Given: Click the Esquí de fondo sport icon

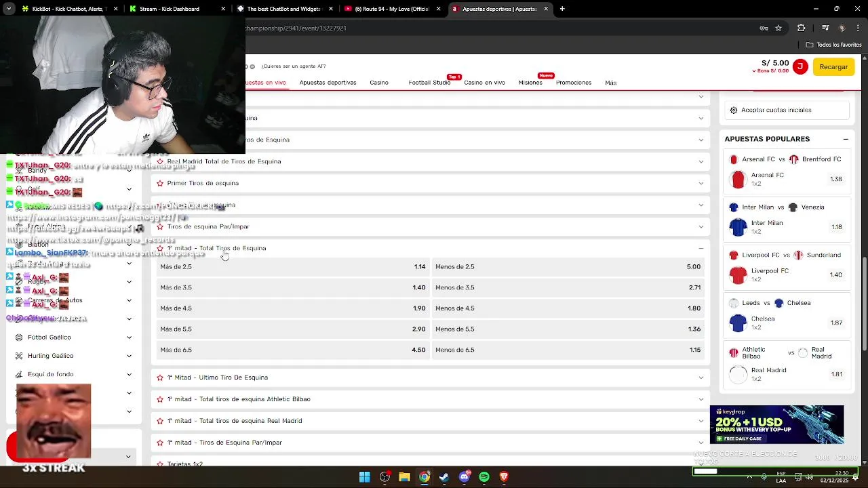Looking at the screenshot, I should point(19,374).
